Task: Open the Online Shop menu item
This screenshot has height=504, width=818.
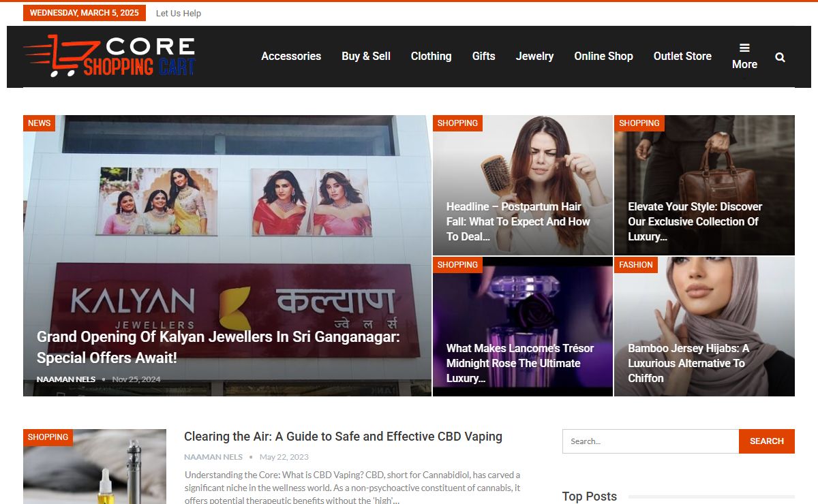Action: [x=603, y=57]
